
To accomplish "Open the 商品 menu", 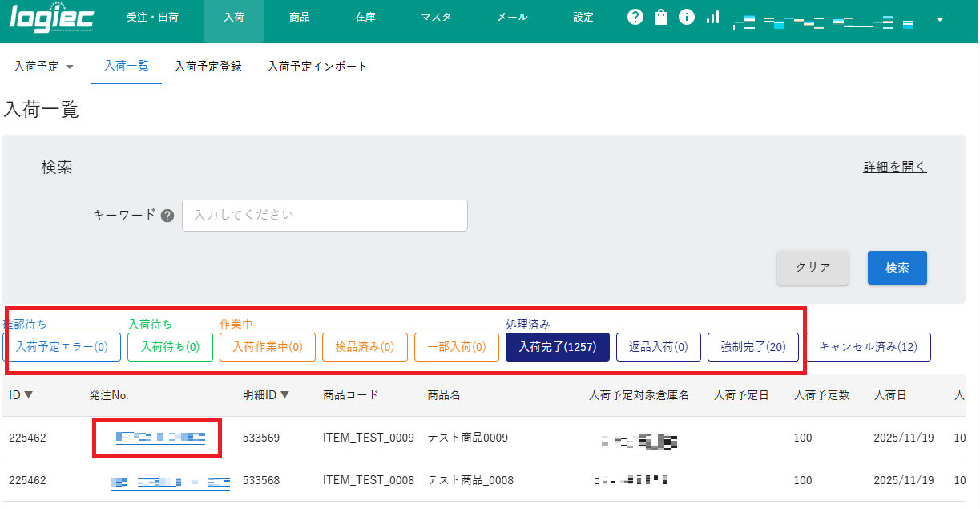I will pyautogui.click(x=299, y=16).
